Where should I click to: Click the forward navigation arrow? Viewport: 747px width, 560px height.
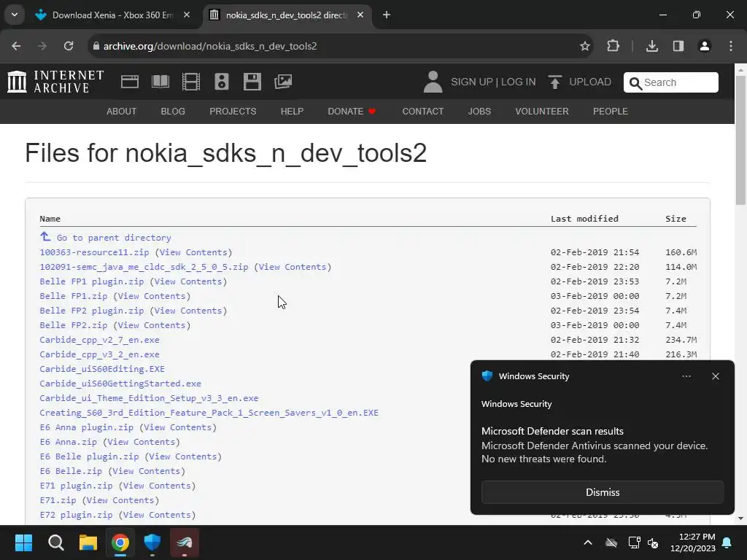tap(42, 46)
